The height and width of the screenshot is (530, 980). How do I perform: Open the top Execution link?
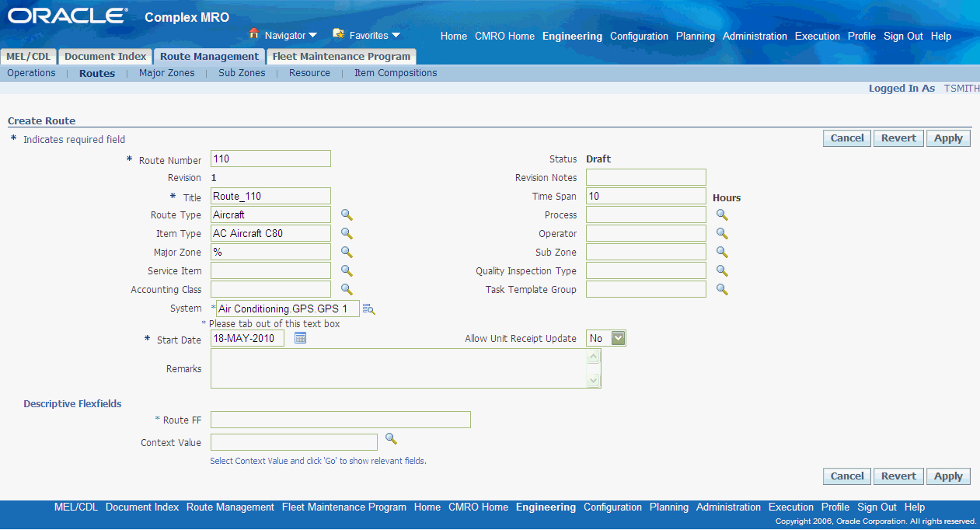pos(818,37)
